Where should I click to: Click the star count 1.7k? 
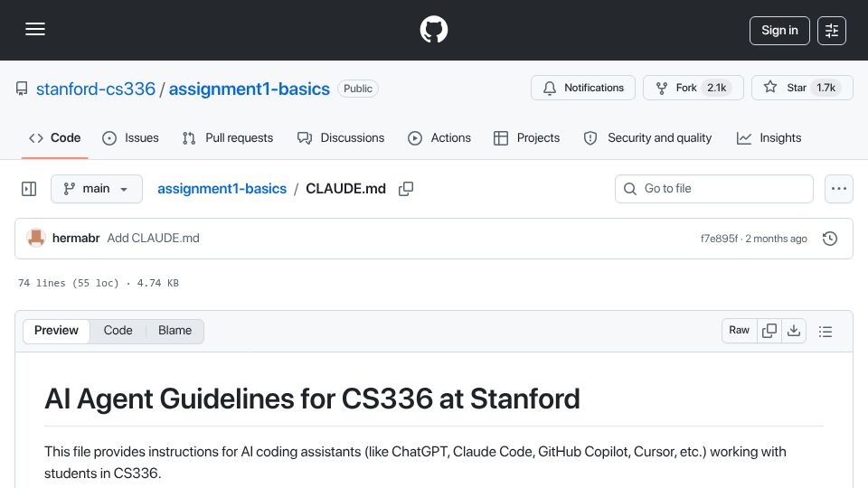[x=826, y=88]
